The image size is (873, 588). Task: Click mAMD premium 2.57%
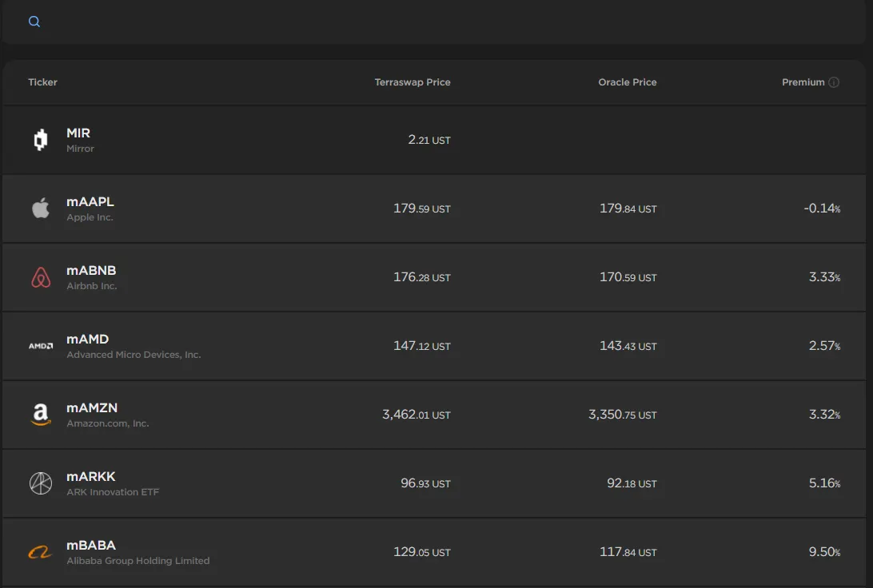(824, 346)
